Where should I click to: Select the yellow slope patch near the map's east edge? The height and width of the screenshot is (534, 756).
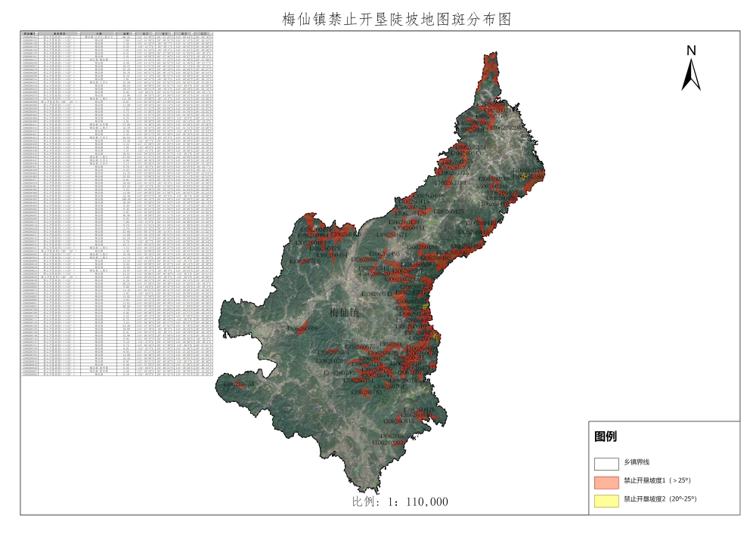pos(522,176)
